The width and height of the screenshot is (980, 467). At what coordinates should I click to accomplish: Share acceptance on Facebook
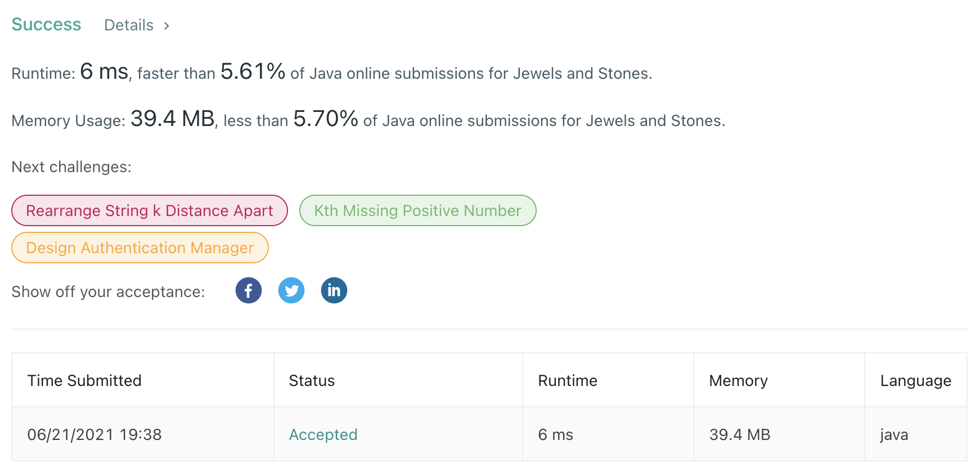[x=249, y=291]
